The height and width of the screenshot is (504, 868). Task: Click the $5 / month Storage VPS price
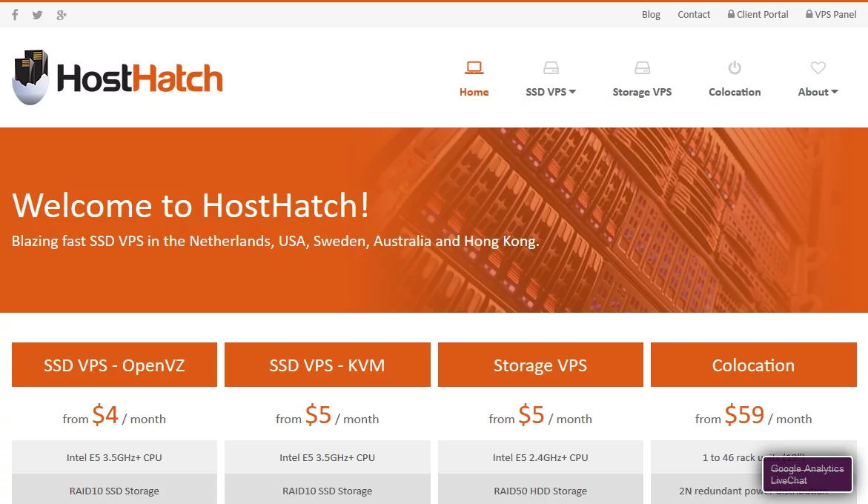(540, 415)
